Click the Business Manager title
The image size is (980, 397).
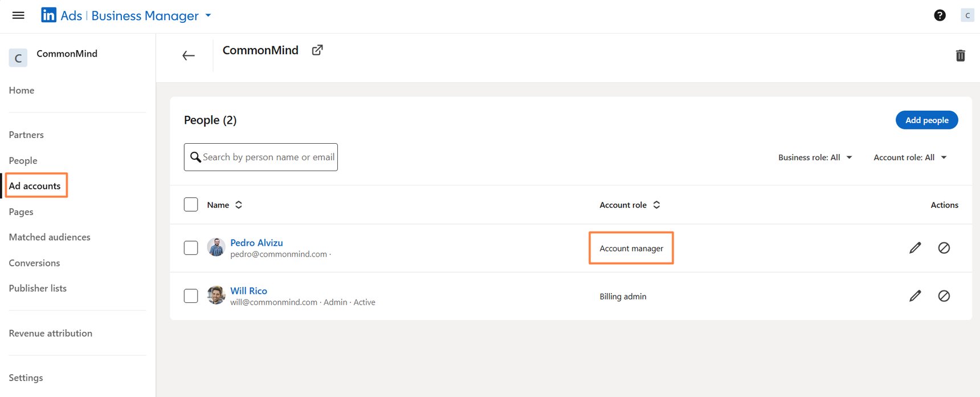[145, 15]
